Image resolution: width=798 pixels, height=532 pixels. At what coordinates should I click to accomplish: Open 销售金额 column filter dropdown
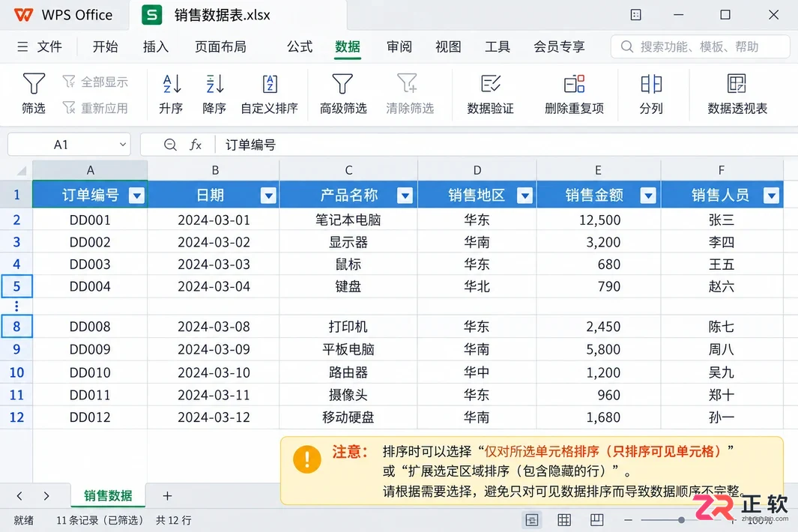pos(648,195)
